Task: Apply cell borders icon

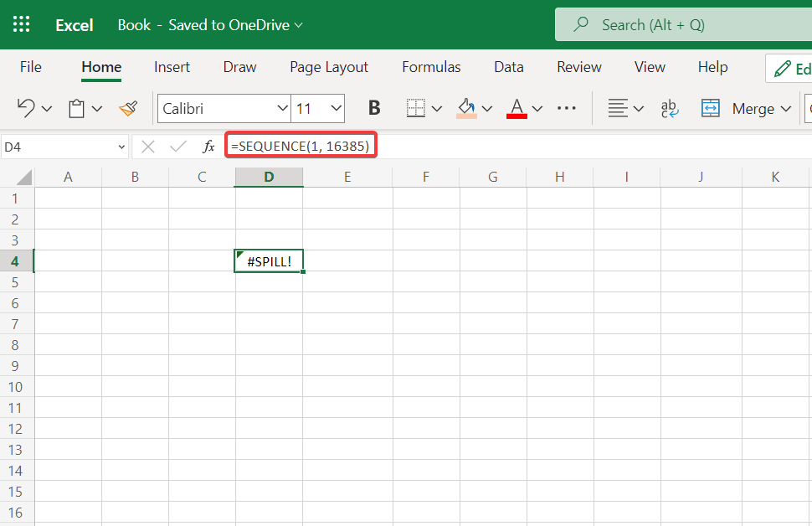Action: pyautogui.click(x=415, y=108)
